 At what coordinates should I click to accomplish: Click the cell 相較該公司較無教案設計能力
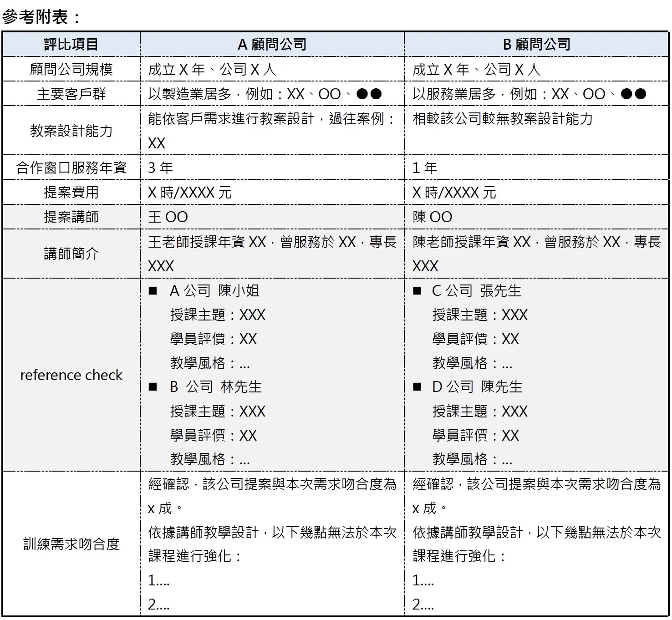click(x=536, y=131)
